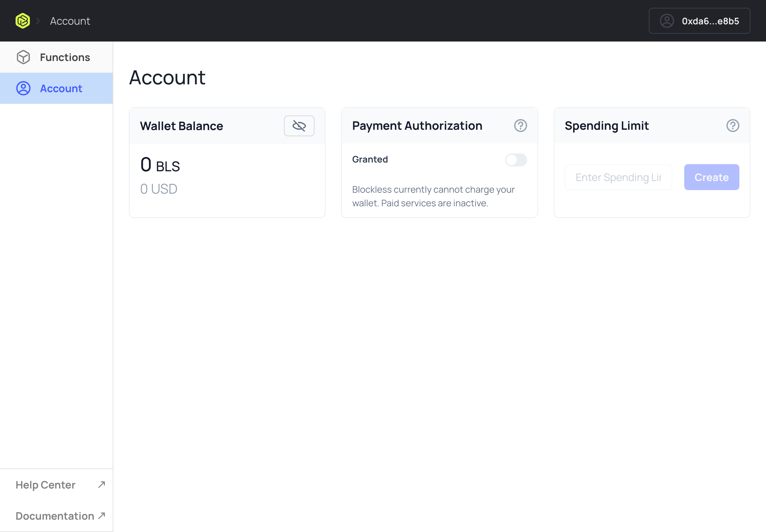Click the Enter Spending Limit input field

(x=618, y=177)
